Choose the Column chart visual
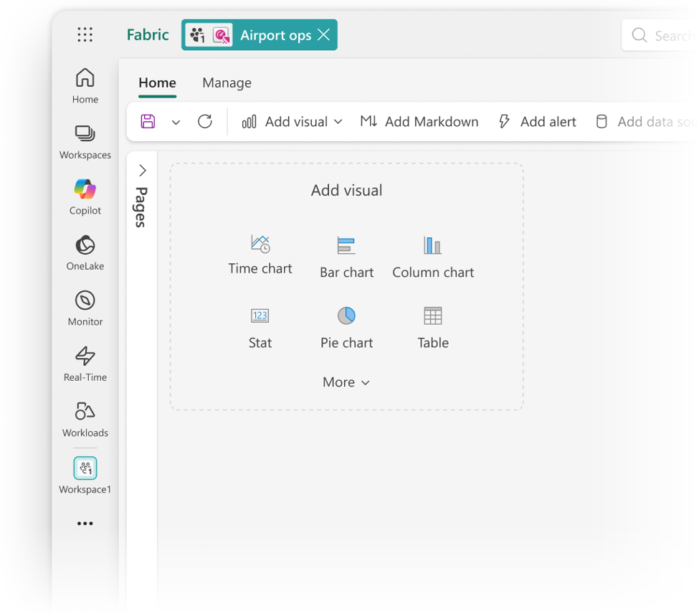This screenshot has height=616, width=699. pyautogui.click(x=433, y=257)
